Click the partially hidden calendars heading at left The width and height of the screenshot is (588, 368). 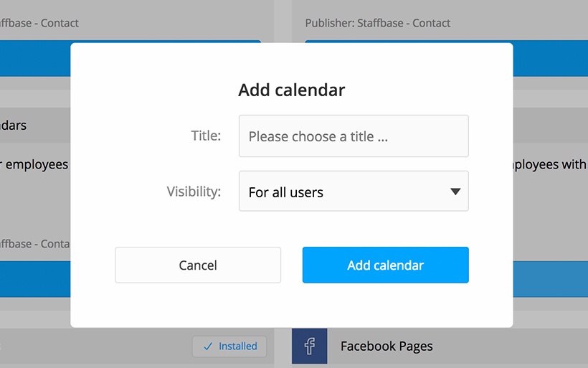(13, 126)
